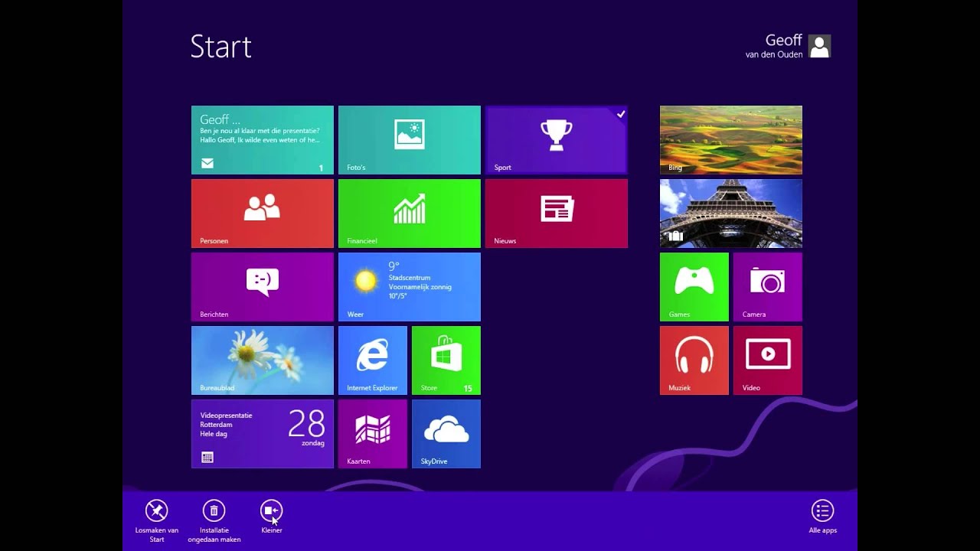Click the Geoff user account picture
Screen dimensions: 980x551
point(819,47)
